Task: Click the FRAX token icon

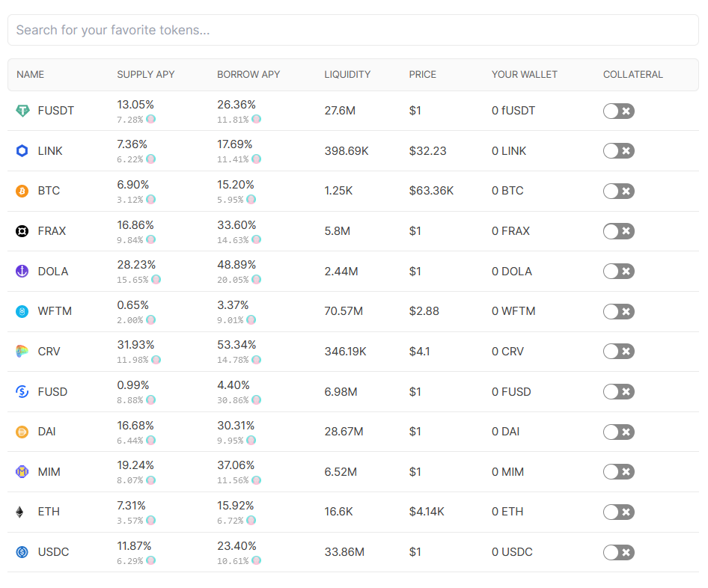Action: point(22,231)
